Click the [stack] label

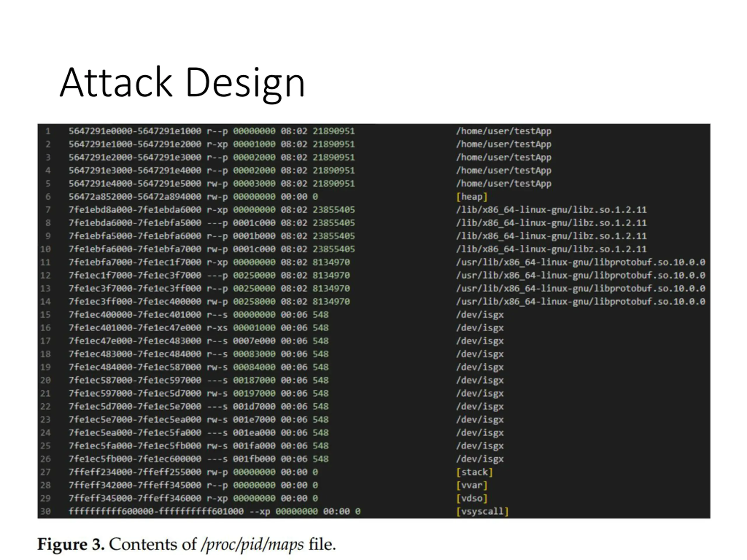tap(474, 472)
